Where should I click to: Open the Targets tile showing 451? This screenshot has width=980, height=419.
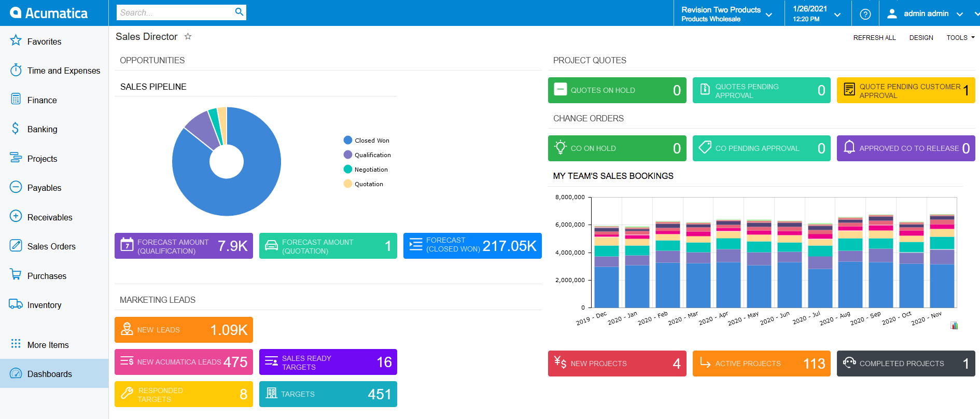tap(328, 394)
